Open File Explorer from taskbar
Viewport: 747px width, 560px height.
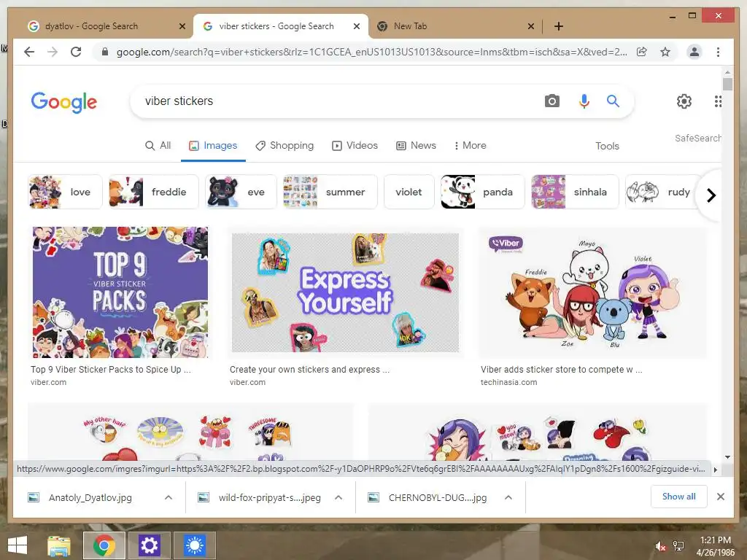[x=59, y=545]
